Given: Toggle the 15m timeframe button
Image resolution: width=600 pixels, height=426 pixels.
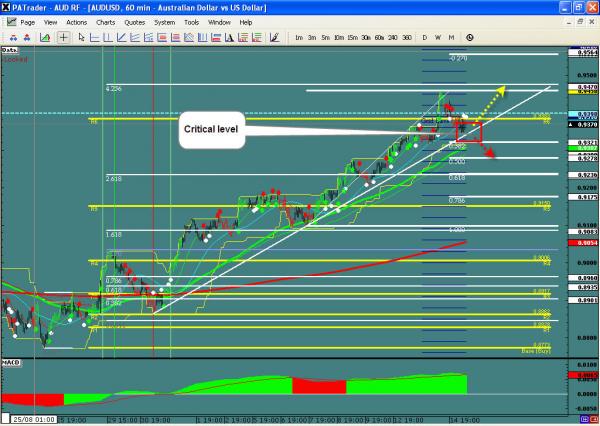Looking at the screenshot, I should click(x=352, y=36).
